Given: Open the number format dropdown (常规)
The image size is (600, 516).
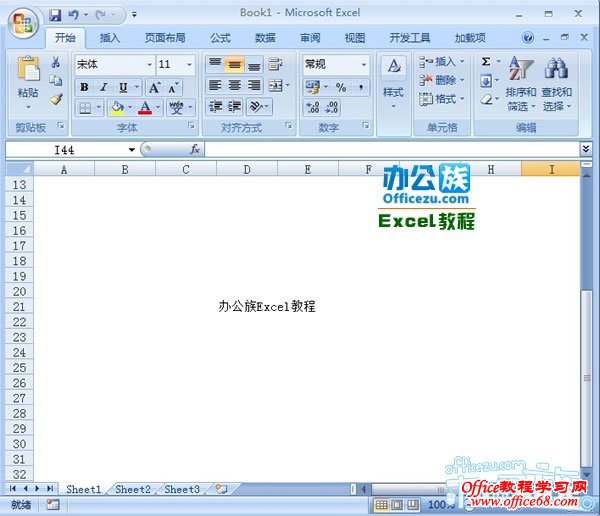Looking at the screenshot, I should [x=364, y=65].
